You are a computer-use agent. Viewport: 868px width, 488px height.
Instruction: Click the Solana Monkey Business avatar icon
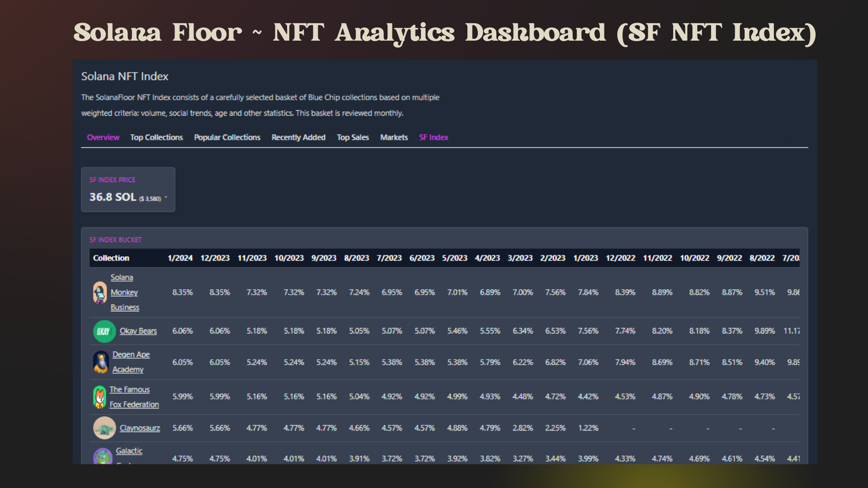click(x=100, y=293)
